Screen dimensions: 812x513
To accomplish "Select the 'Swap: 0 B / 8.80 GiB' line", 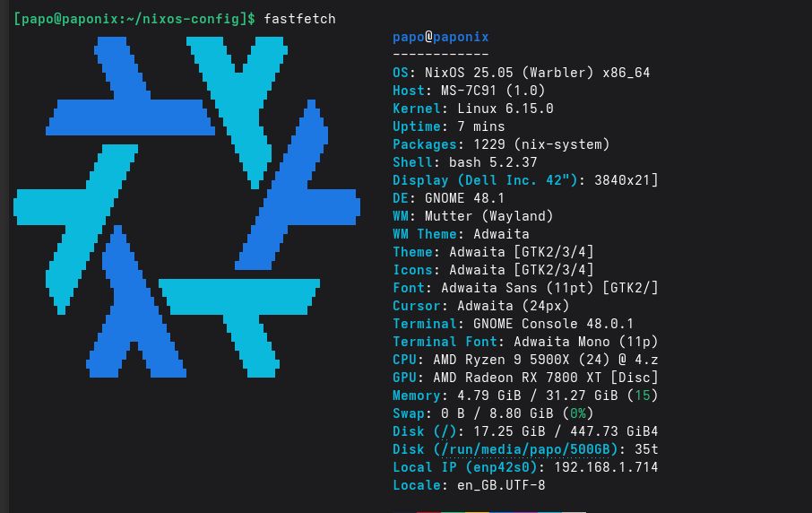I will click(493, 413).
